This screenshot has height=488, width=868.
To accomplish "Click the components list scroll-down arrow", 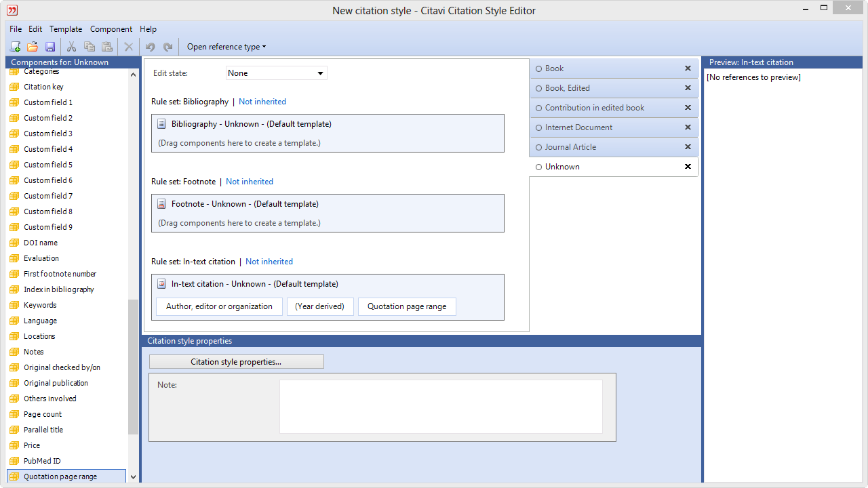I will pyautogui.click(x=133, y=477).
